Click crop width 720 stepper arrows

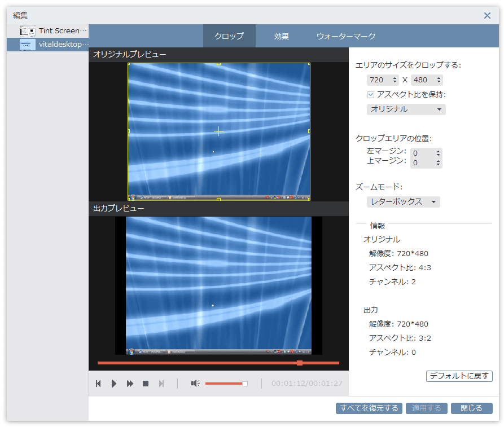[395, 80]
